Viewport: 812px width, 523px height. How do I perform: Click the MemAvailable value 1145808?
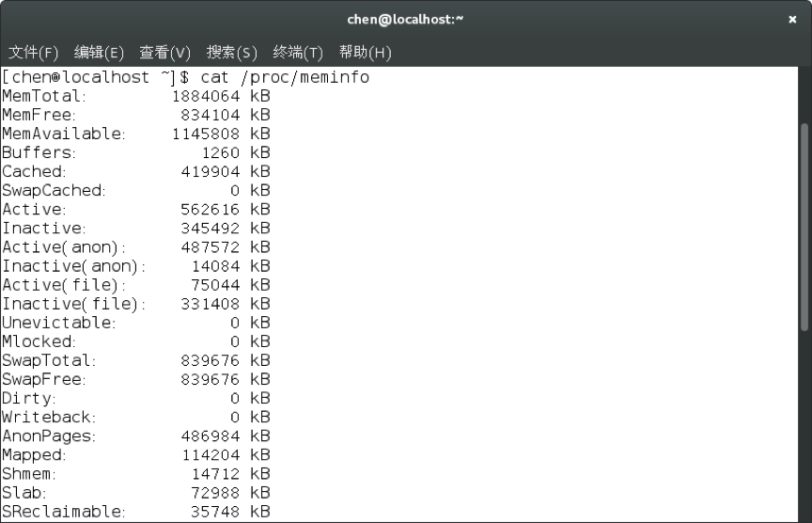pos(206,134)
